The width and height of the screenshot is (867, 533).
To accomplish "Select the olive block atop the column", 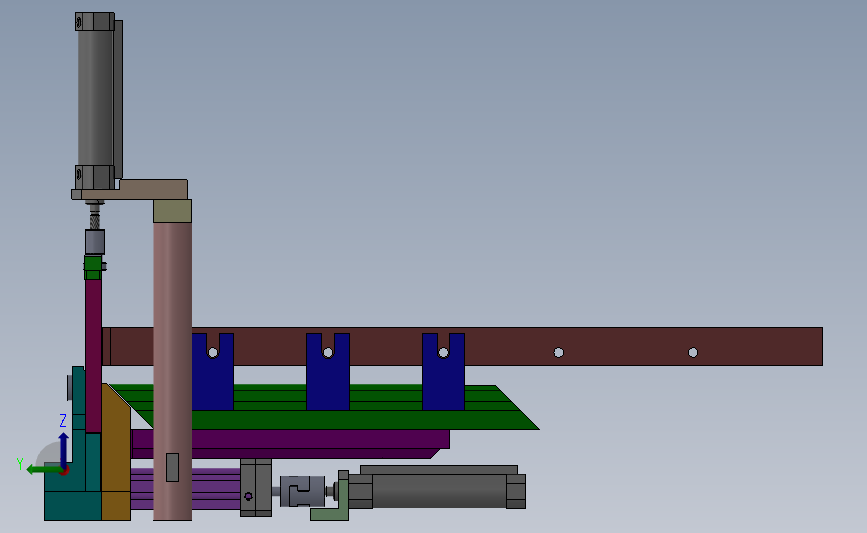I will 173,211.
